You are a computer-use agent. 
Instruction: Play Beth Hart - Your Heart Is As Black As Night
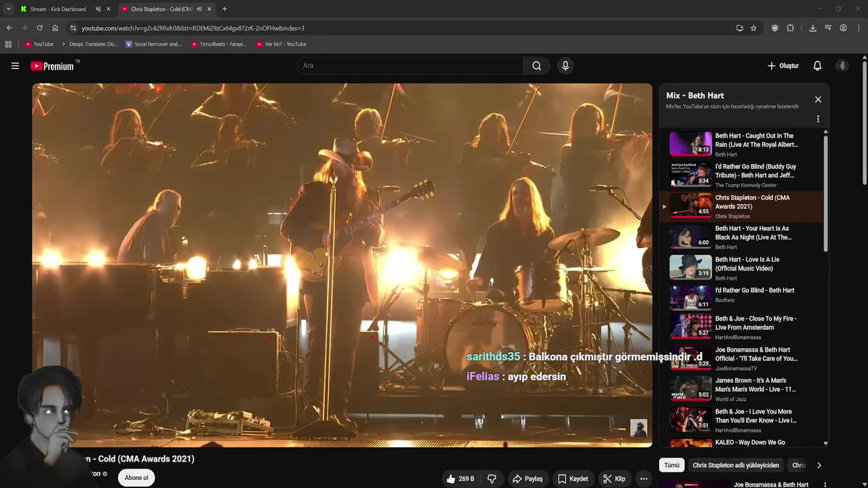click(x=741, y=237)
